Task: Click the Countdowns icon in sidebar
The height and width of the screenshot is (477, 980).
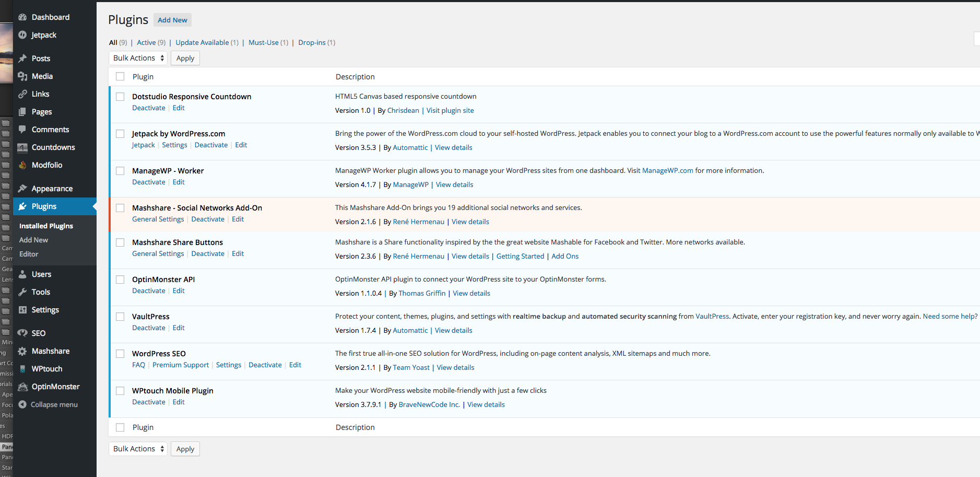Action: (22, 147)
